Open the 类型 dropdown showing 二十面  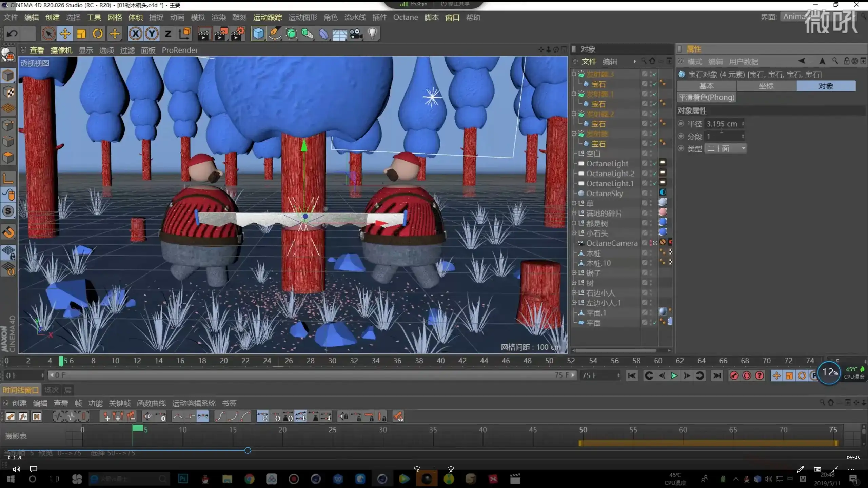[x=726, y=148]
